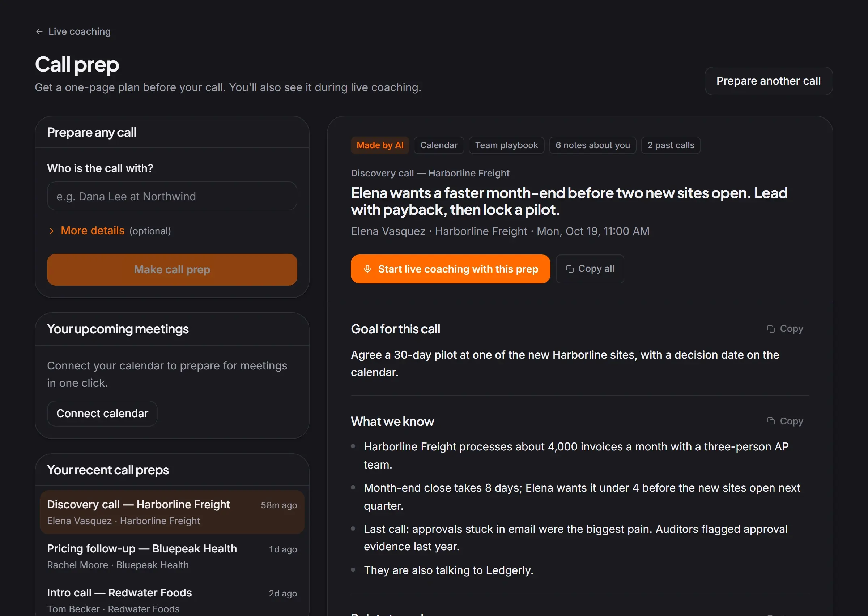Image resolution: width=868 pixels, height=616 pixels.
Task: Connect your calendar
Action: coord(102,413)
